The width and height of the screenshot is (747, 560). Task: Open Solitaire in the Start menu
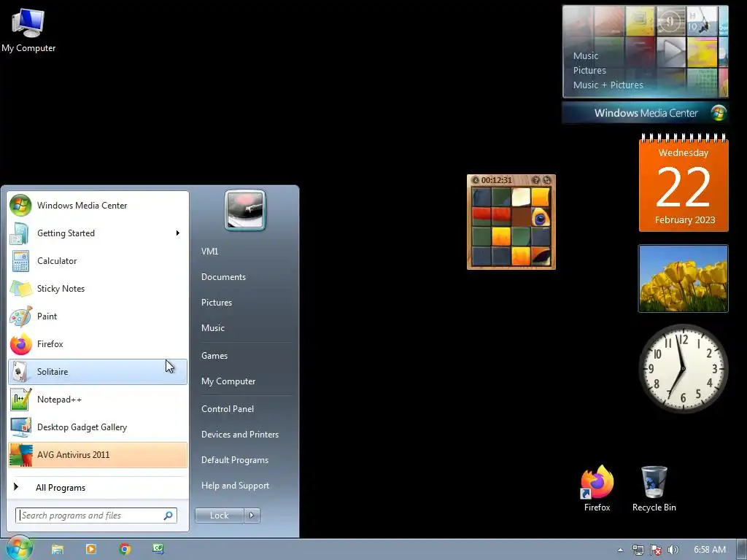98,371
